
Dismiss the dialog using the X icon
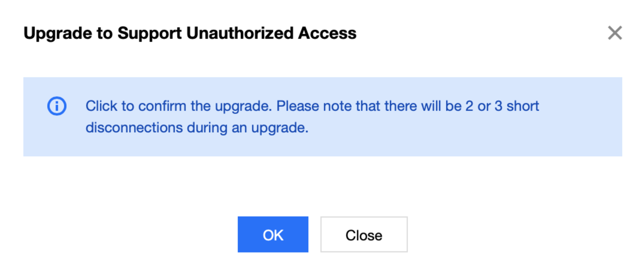pyautogui.click(x=614, y=33)
